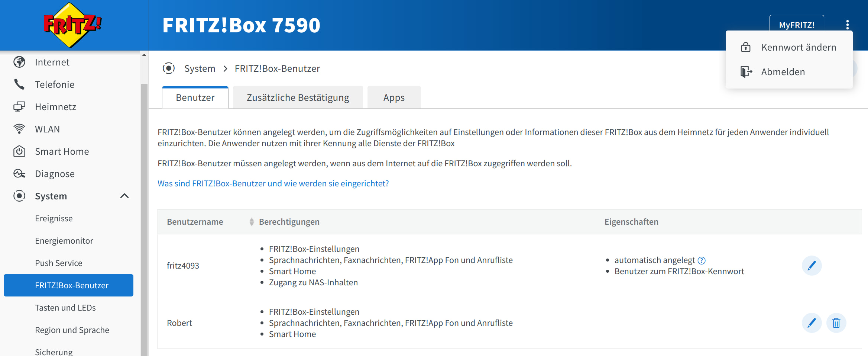Choose Abmelden to log out
Image resolution: width=868 pixels, height=356 pixels.
(783, 72)
